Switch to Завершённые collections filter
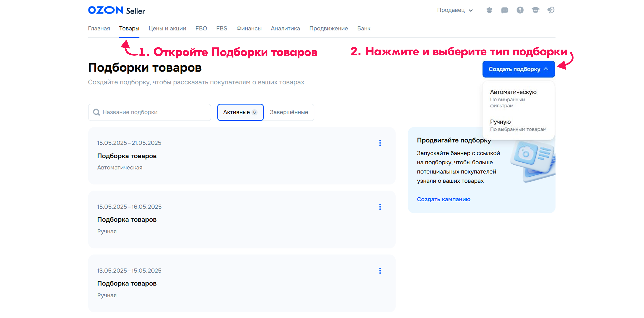The image size is (644, 318). (x=289, y=112)
